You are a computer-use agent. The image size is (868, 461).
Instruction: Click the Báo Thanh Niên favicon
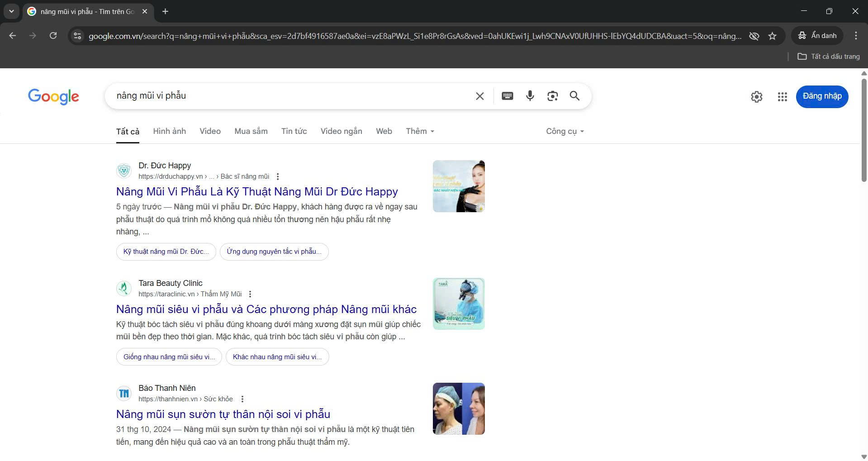coord(124,393)
